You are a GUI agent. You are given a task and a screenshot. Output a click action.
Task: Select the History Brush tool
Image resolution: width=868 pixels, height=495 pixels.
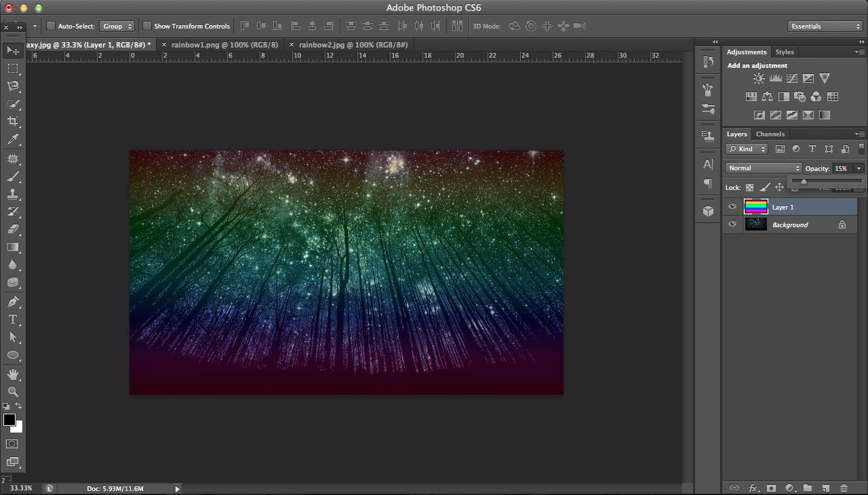click(13, 212)
